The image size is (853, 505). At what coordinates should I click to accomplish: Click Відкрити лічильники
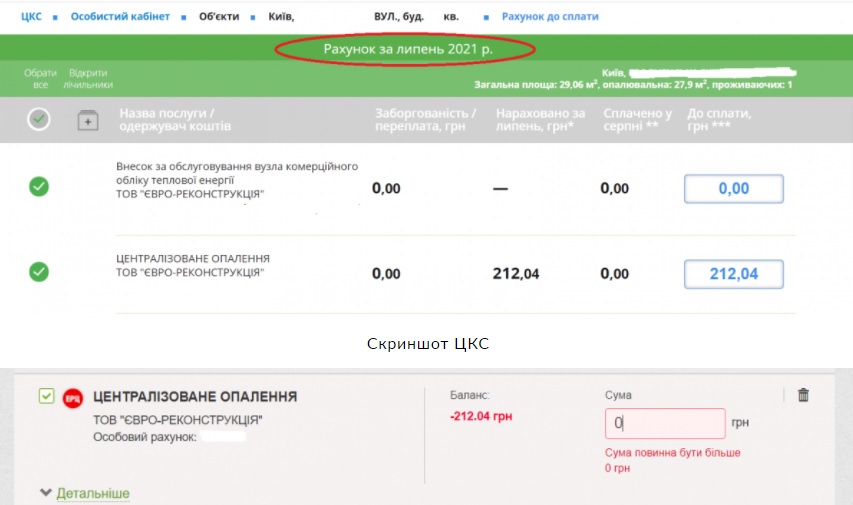coord(88,79)
